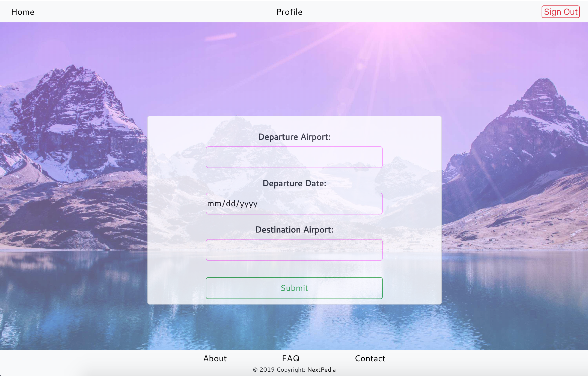The width and height of the screenshot is (588, 376).
Task: Focus the Departure Airport text field
Action: click(294, 157)
